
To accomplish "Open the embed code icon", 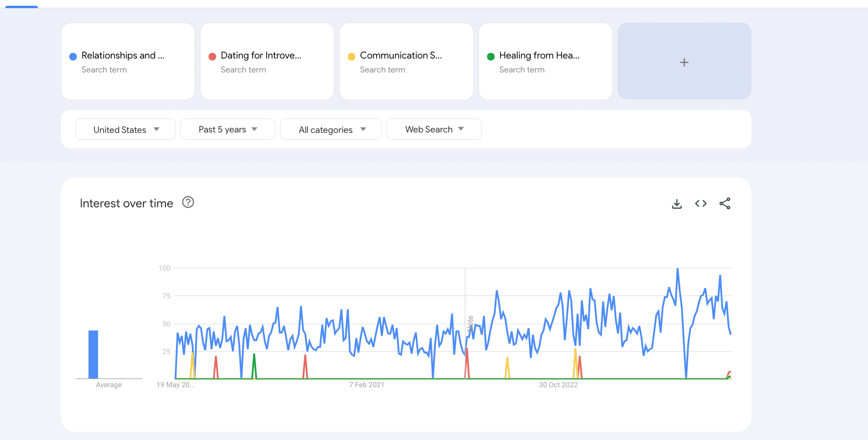I will click(x=701, y=204).
